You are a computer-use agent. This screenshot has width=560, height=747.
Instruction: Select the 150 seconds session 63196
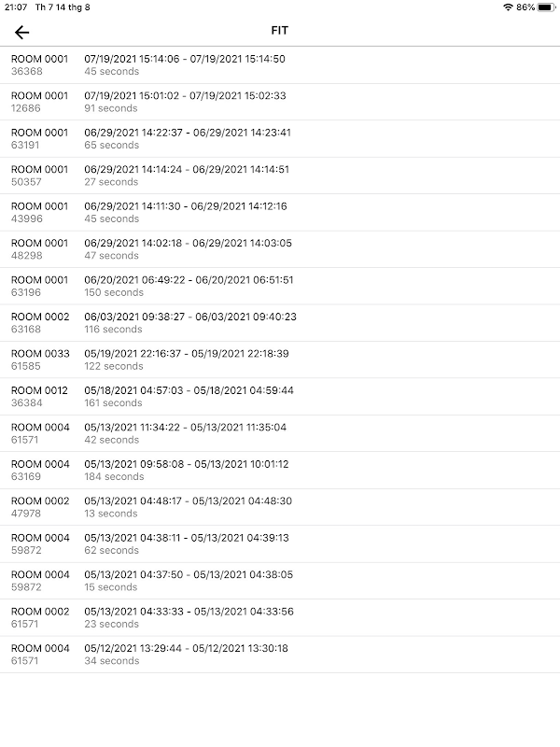pos(280,286)
